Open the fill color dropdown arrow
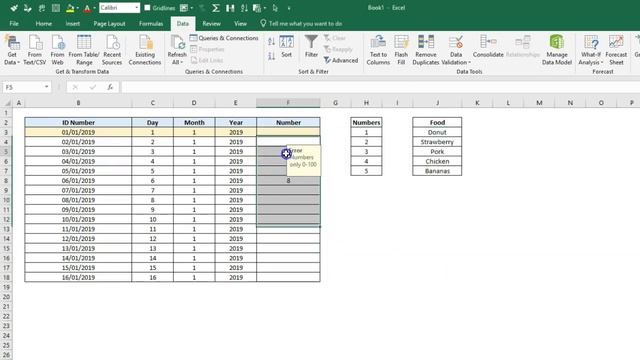The image size is (640, 360). (x=78, y=8)
